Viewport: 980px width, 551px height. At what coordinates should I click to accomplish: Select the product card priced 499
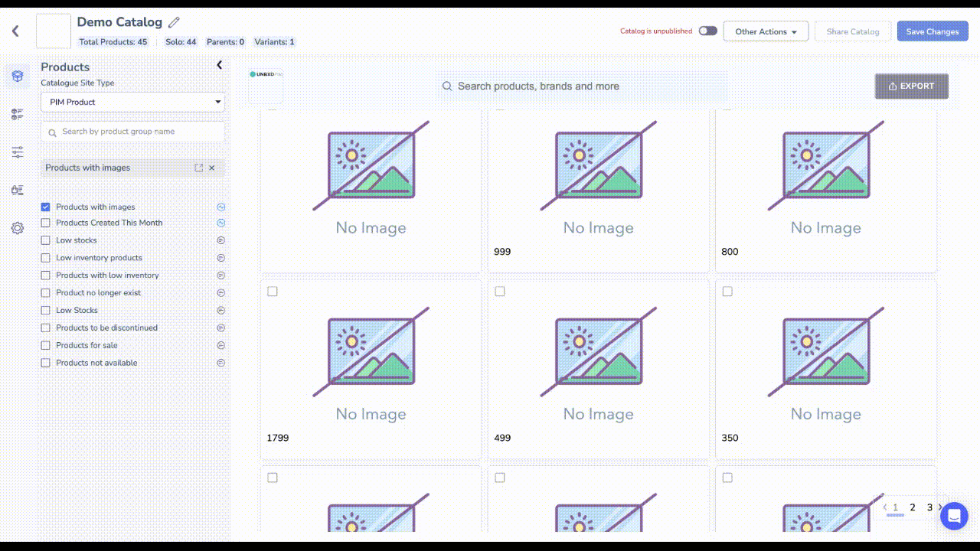tap(500, 292)
